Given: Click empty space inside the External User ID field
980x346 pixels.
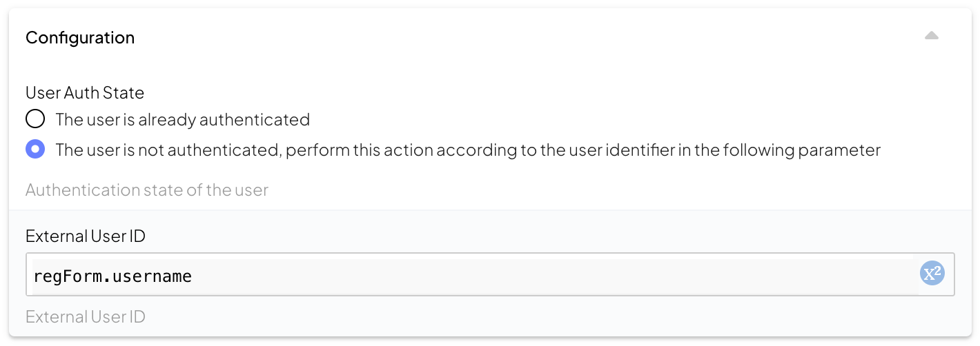Looking at the screenshot, I should 552,275.
